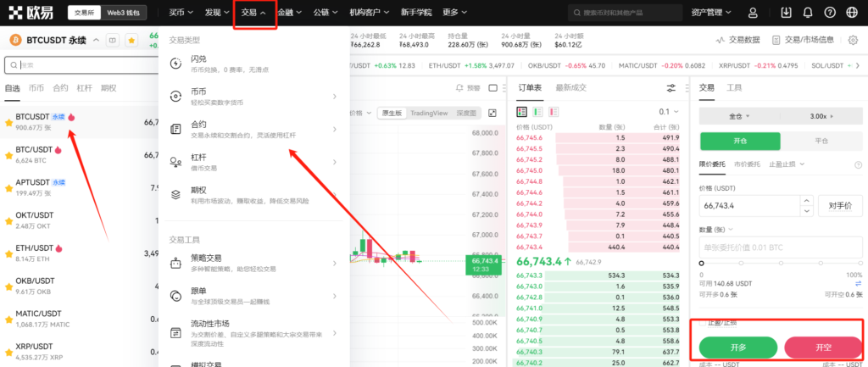Viewport: 868px width, 367px height.
Task: Click the order type help icon
Action: pyautogui.click(x=858, y=164)
